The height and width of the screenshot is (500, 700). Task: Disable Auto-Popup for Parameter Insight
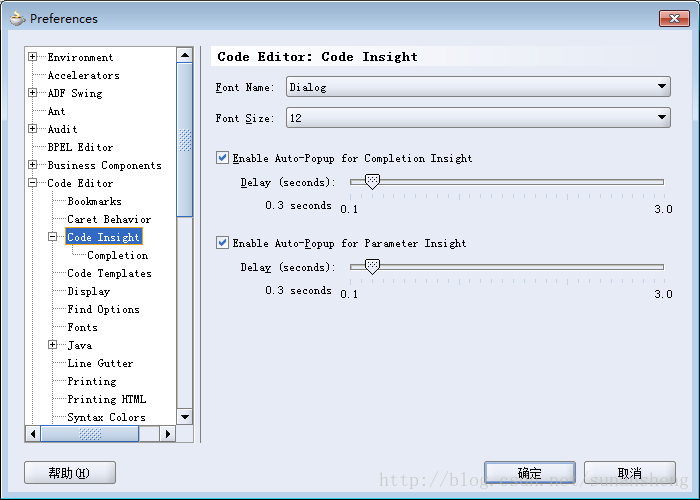(223, 243)
